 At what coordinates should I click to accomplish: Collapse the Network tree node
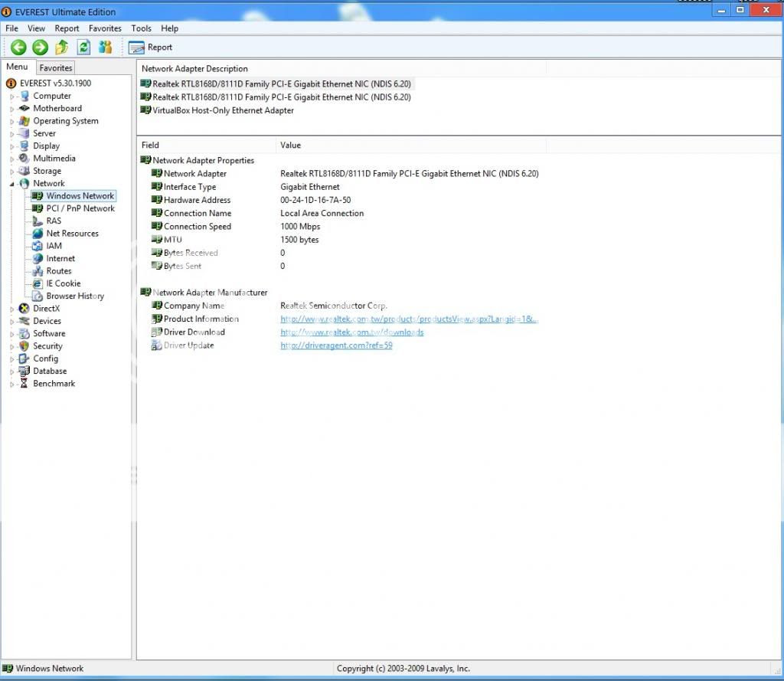12,184
